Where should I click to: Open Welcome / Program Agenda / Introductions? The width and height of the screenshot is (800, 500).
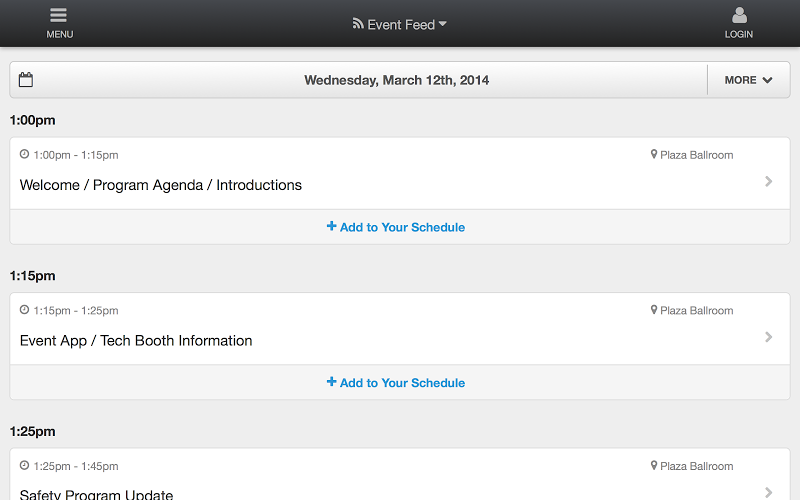(161, 185)
